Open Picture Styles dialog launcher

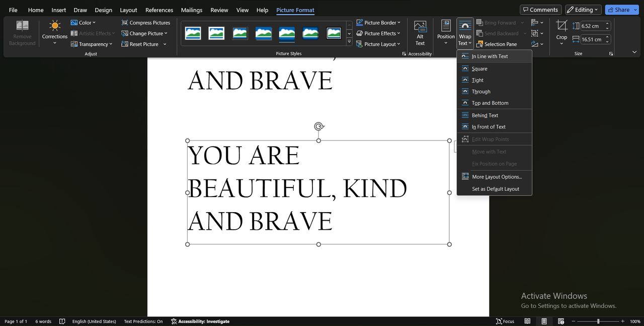(404, 53)
